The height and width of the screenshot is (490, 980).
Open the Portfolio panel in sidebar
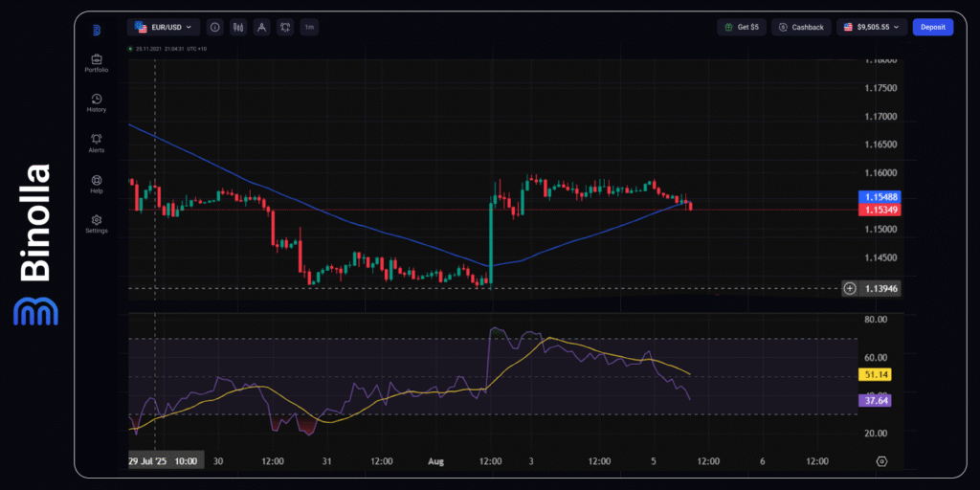click(x=97, y=63)
